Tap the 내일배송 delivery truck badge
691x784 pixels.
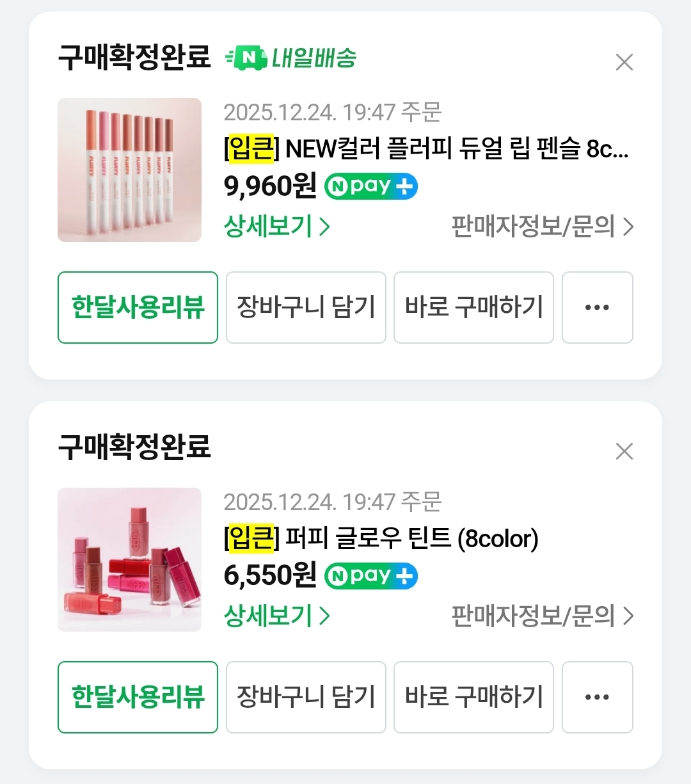291,58
